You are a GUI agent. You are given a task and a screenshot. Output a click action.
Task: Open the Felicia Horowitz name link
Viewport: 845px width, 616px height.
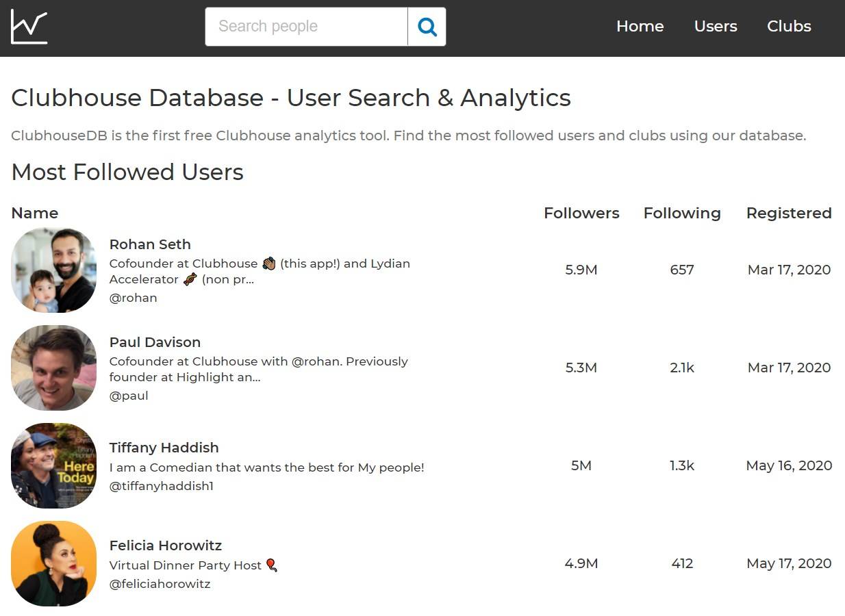tap(166, 546)
